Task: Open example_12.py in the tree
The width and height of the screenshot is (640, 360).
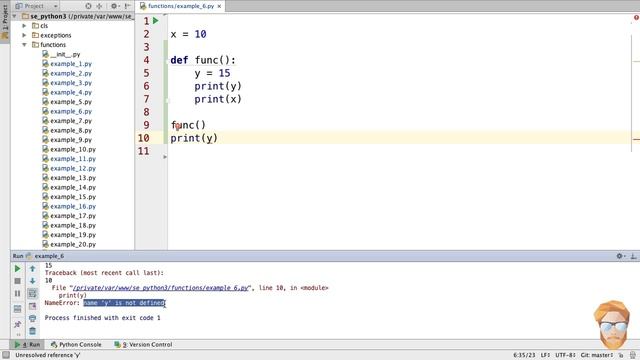Action: 69,168
